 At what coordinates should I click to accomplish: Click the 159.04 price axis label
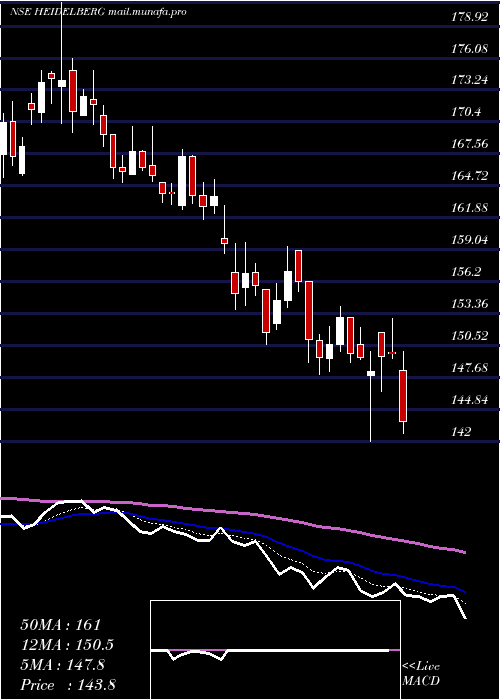click(469, 240)
